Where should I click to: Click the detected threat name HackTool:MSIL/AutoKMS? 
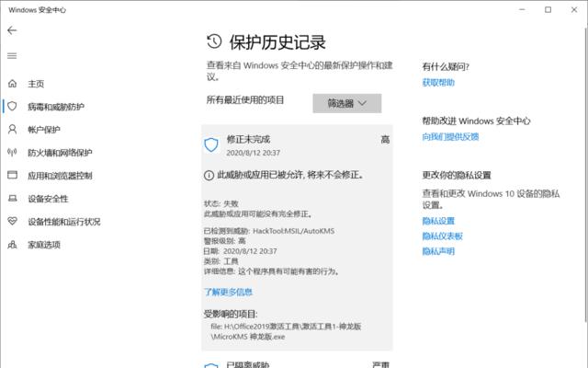point(294,231)
